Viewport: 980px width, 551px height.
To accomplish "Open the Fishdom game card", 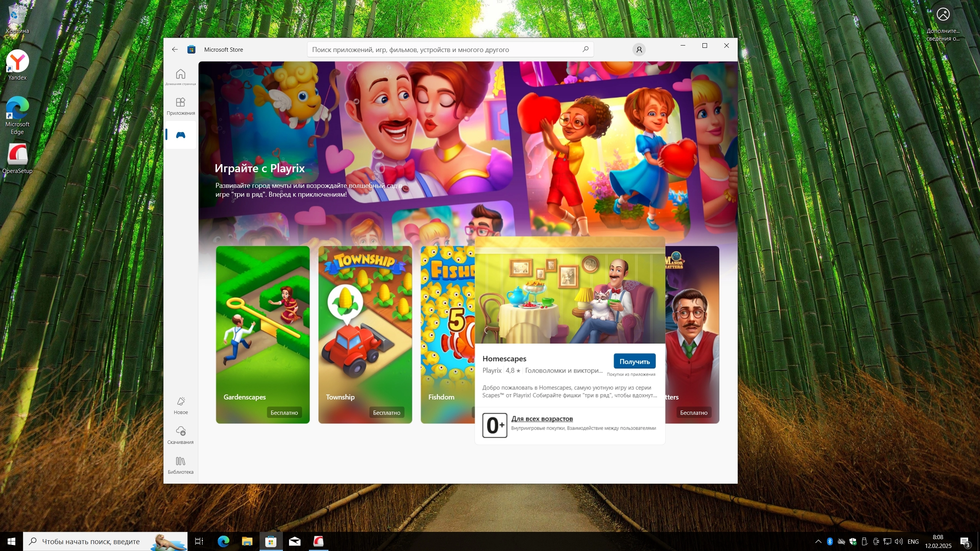I will (x=446, y=329).
